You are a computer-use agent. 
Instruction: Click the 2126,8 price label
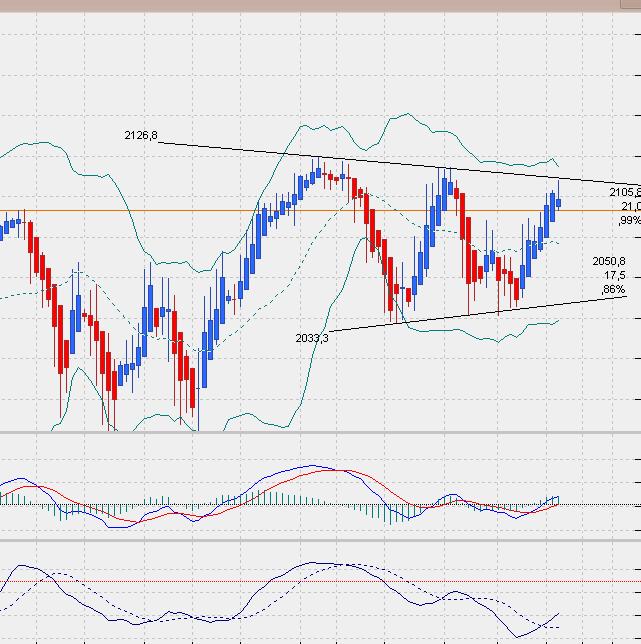[141, 136]
